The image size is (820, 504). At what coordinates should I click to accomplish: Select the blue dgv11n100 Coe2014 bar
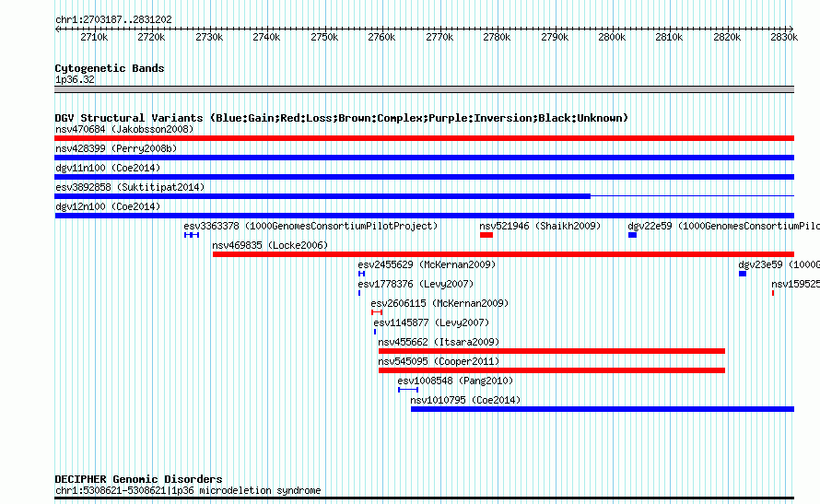(424, 177)
